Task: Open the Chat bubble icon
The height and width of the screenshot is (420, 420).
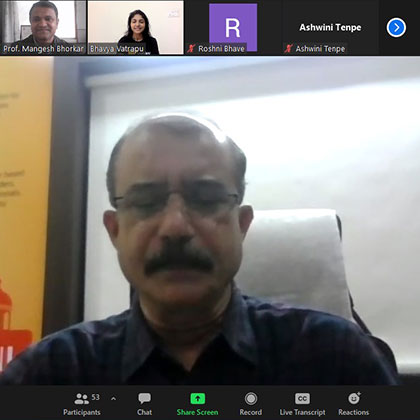Action: pyautogui.click(x=144, y=398)
